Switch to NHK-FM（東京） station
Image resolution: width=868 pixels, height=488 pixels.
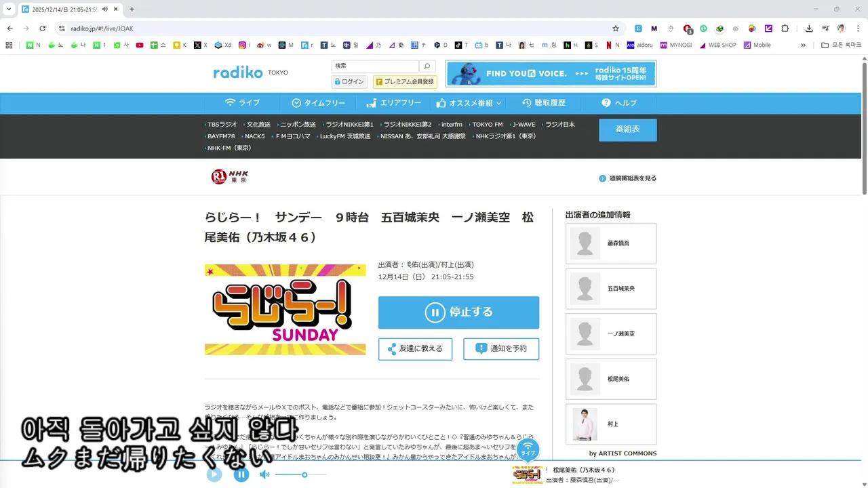[x=228, y=148]
